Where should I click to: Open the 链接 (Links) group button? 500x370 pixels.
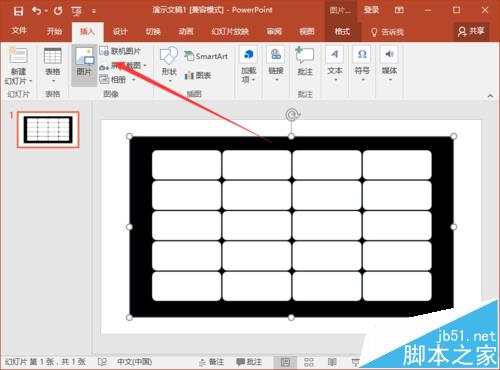[276, 64]
